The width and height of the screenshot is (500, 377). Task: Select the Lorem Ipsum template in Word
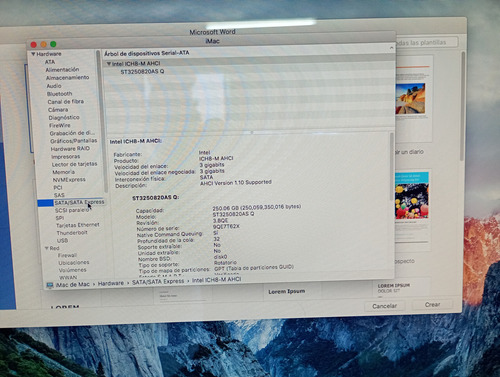tap(287, 292)
